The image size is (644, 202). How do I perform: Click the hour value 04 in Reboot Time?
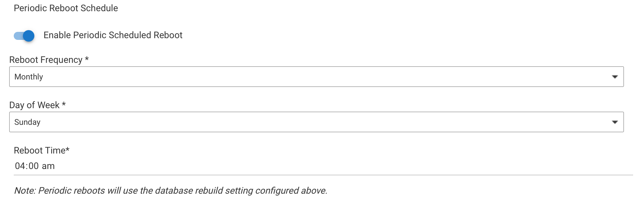pos(20,166)
